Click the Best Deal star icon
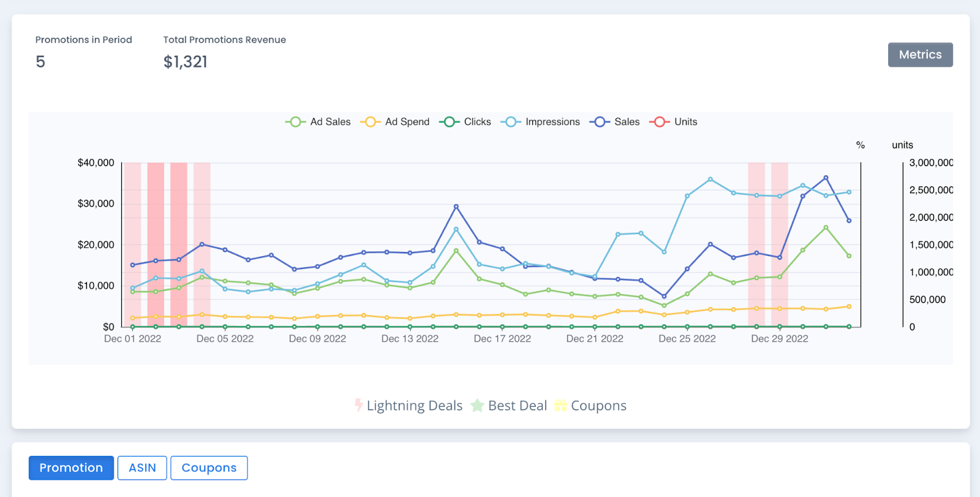 pos(477,406)
